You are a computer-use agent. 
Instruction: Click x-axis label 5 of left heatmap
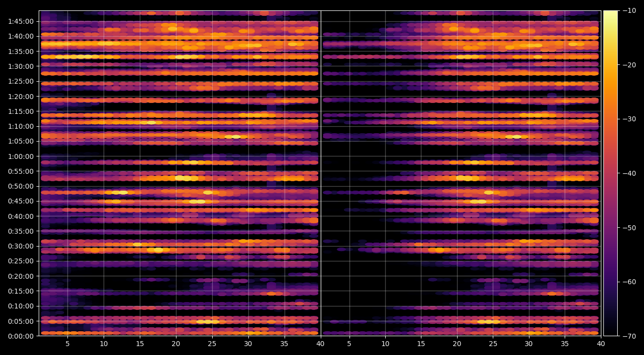tap(67, 344)
